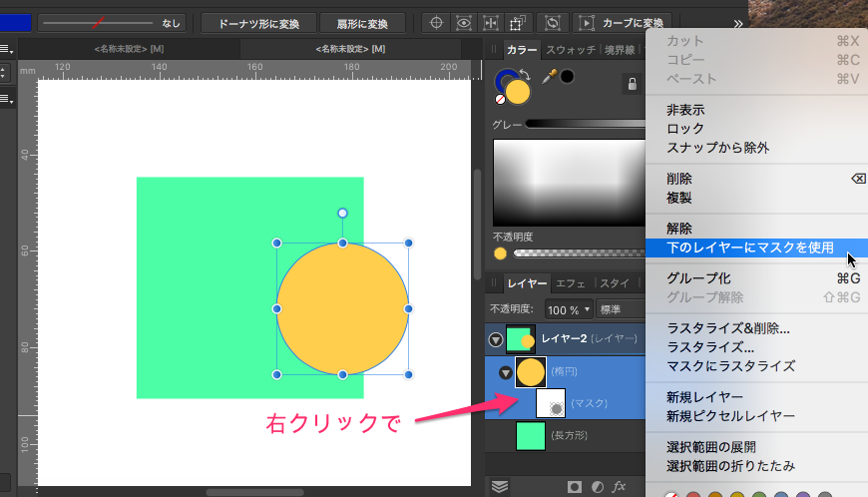Viewport: 868px width, 497px height.
Task: Collapse the レイヤー2 layer group
Action: click(x=496, y=339)
